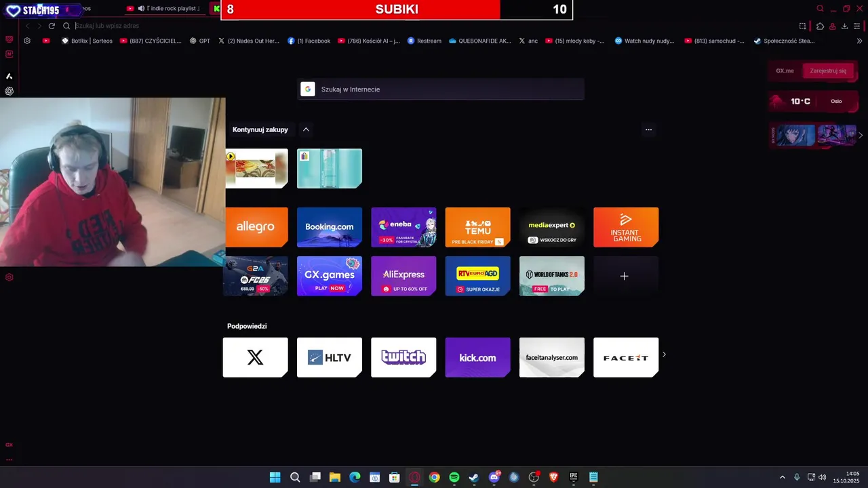Open BotRix | Sorteos bookmark
This screenshot has width=868, height=488.
(x=87, y=41)
